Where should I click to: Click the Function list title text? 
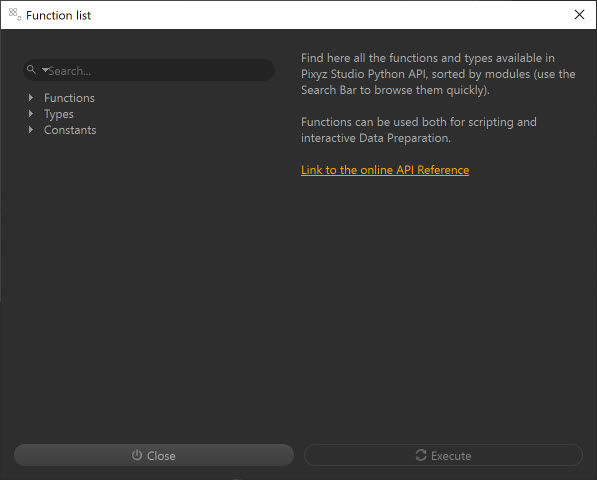point(59,15)
